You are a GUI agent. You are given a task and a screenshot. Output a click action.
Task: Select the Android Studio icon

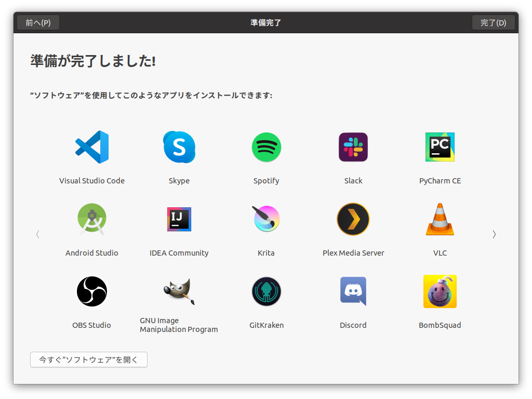coord(92,219)
